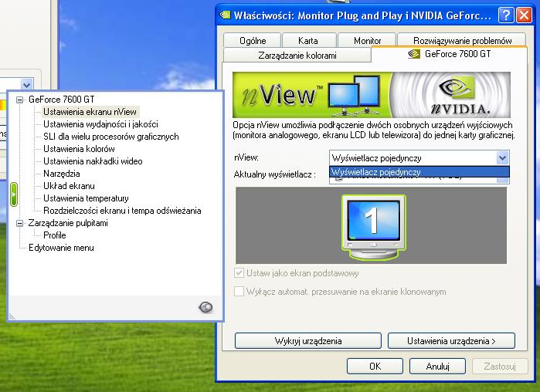
Task: Select 'Ustawienia ekranu nView' tree item
Action: click(x=90, y=112)
